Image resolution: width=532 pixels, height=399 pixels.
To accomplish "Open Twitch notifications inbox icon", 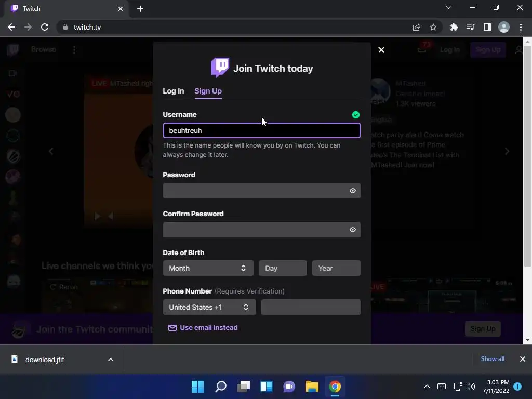I will [422, 50].
